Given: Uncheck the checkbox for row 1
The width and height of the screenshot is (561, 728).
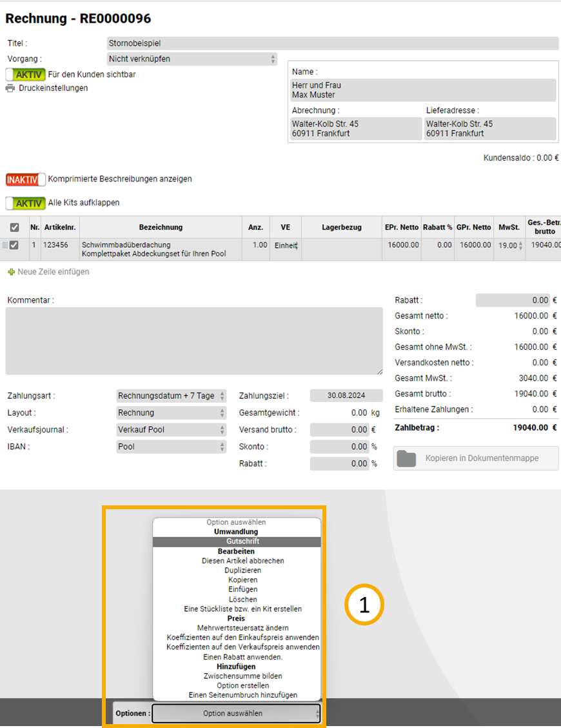Looking at the screenshot, I should (x=14, y=245).
